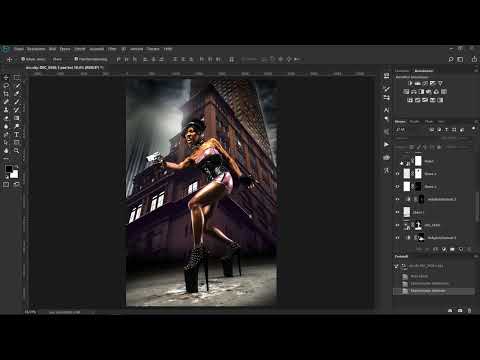This screenshot has height=360, width=480.
Task: Select the Rectangular Marquee tool
Action: [16, 77]
